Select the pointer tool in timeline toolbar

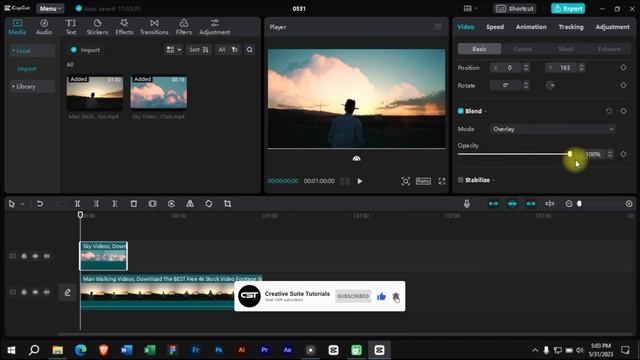click(11, 203)
